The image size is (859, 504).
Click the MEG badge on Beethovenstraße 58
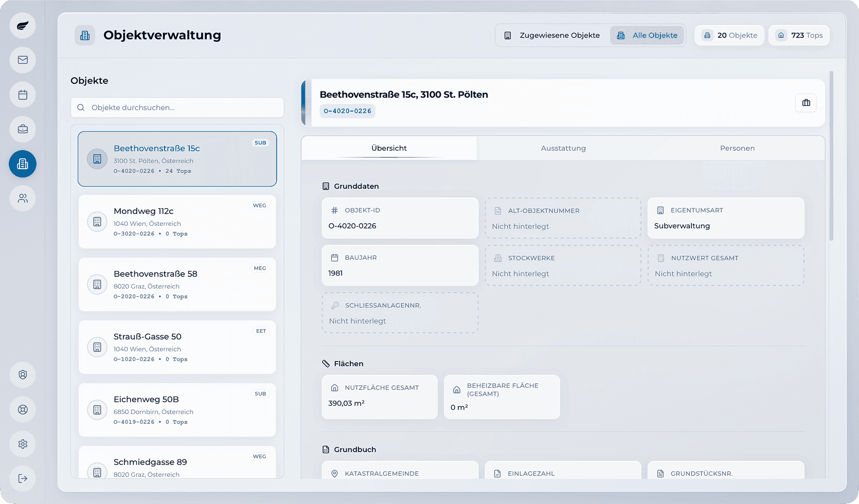pyautogui.click(x=260, y=268)
